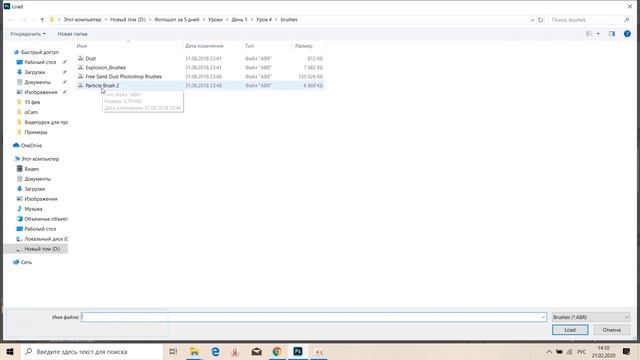This screenshot has height=360, width=640.
Task: Open Видео under Этот компьютер
Action: click(x=32, y=169)
